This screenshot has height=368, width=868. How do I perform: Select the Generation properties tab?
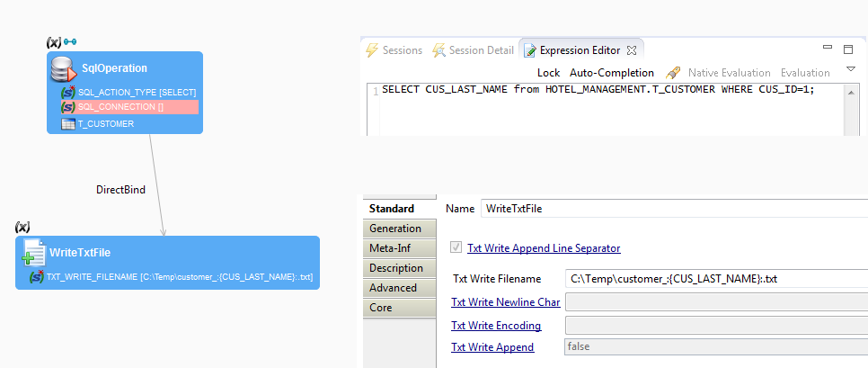point(395,229)
